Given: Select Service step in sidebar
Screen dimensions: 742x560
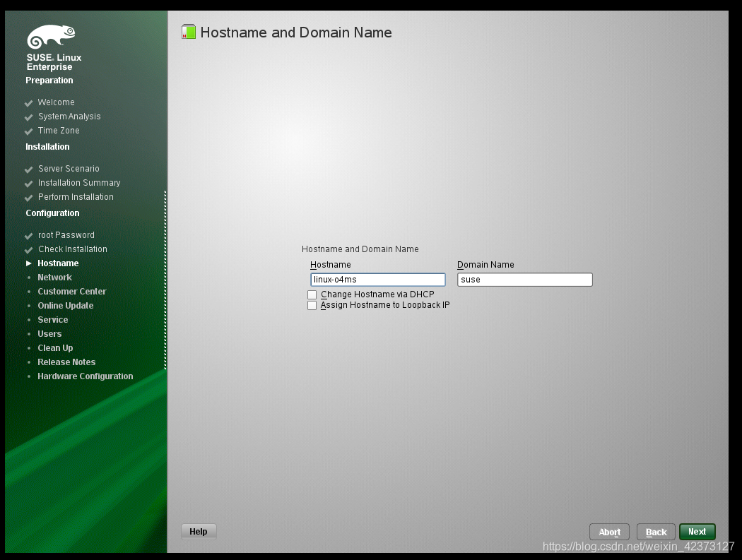Looking at the screenshot, I should pos(53,320).
